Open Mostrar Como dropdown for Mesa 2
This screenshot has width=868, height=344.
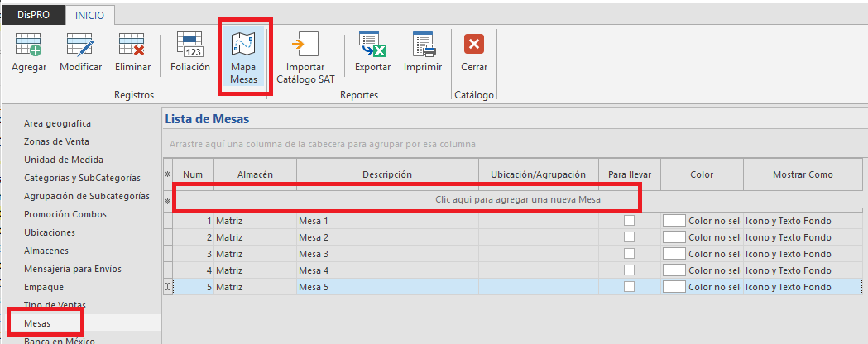tap(801, 237)
